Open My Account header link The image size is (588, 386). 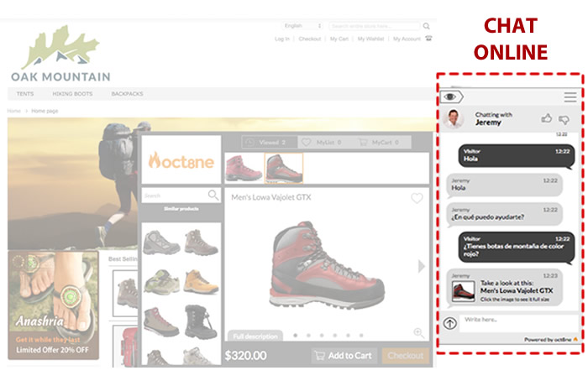coord(407,39)
